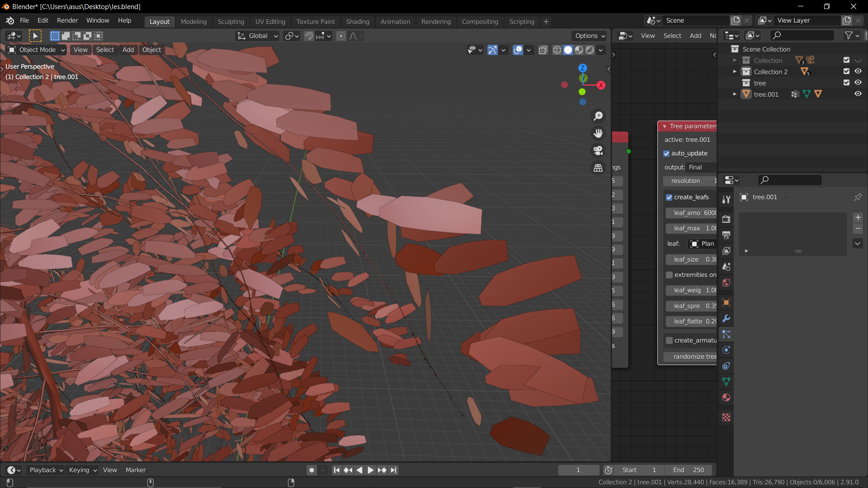Open viewport Add menu

pyautogui.click(x=128, y=50)
